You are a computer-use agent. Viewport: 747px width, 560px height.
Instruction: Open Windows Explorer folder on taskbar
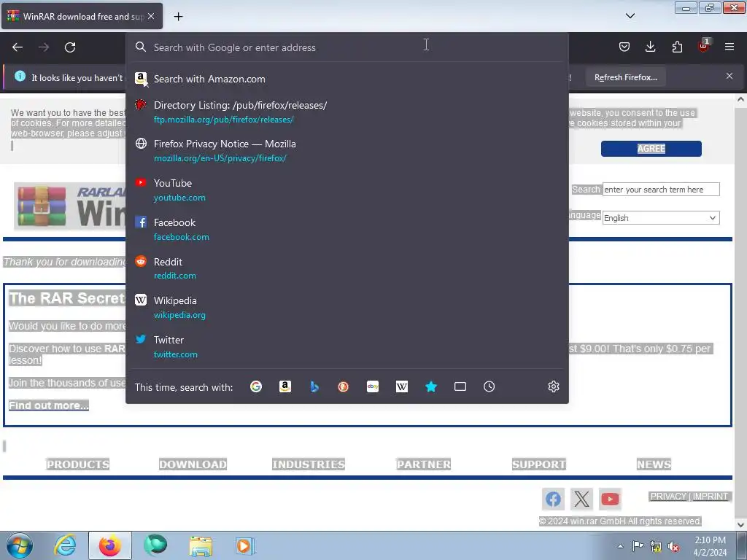coord(201,545)
